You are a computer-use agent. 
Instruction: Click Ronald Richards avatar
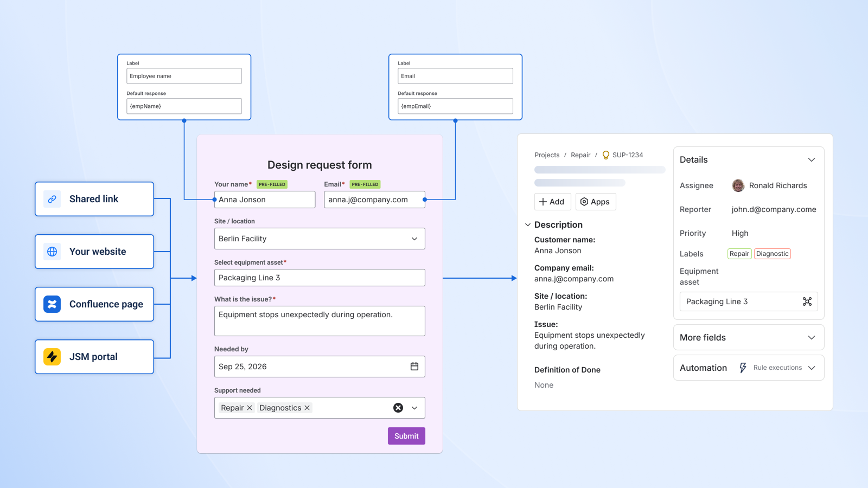click(x=738, y=185)
